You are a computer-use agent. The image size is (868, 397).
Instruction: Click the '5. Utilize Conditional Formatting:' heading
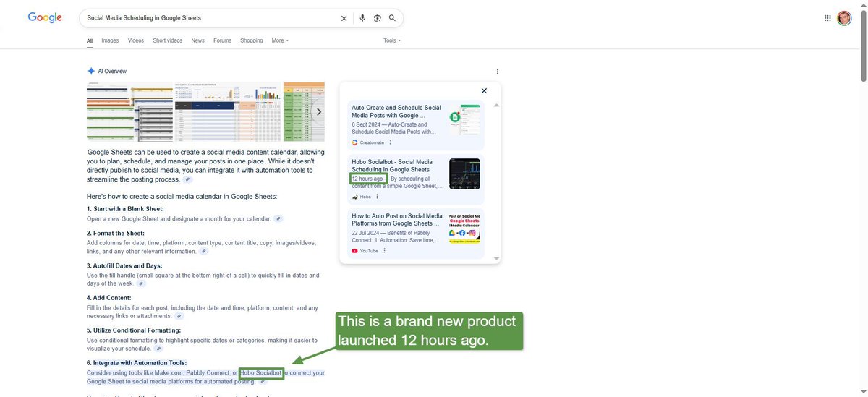click(x=134, y=330)
